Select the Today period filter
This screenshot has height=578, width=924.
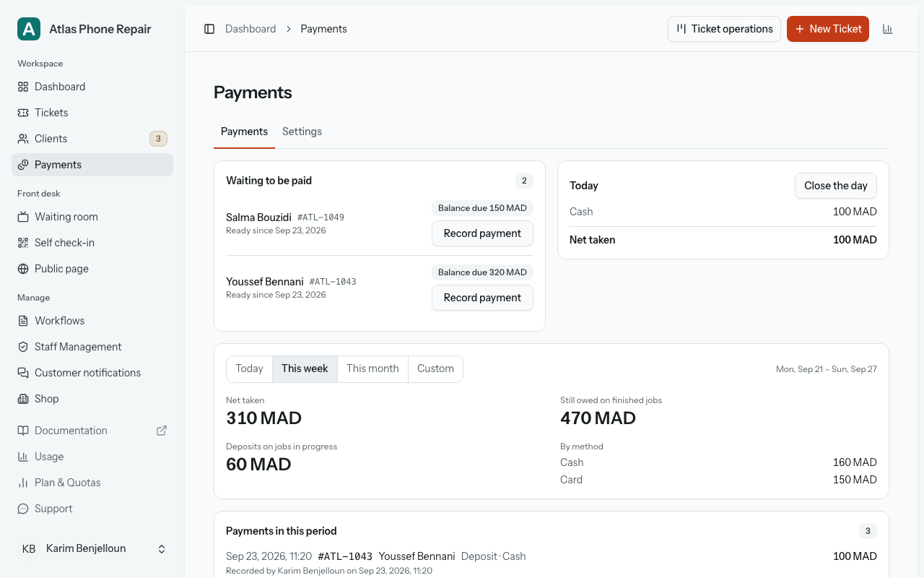coord(249,368)
